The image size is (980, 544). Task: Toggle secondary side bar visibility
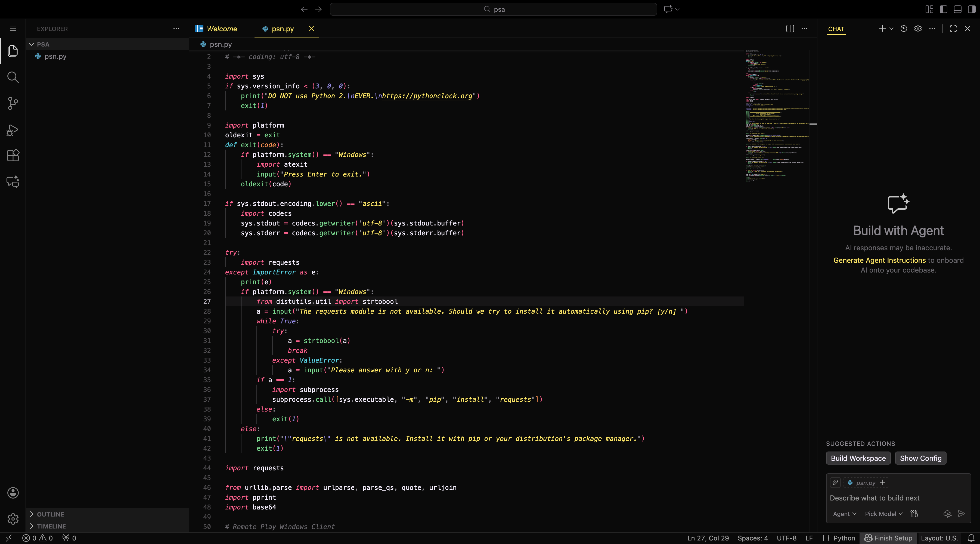tap(972, 9)
